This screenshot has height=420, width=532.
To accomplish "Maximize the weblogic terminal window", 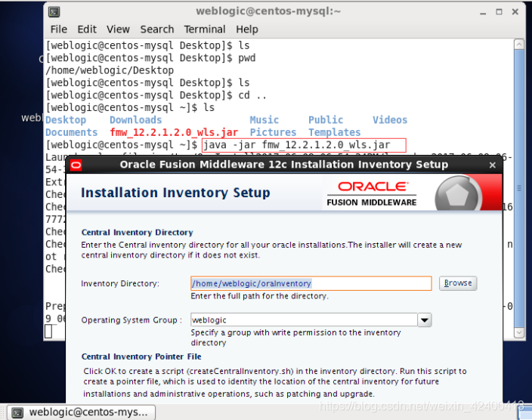I will click(x=499, y=12).
